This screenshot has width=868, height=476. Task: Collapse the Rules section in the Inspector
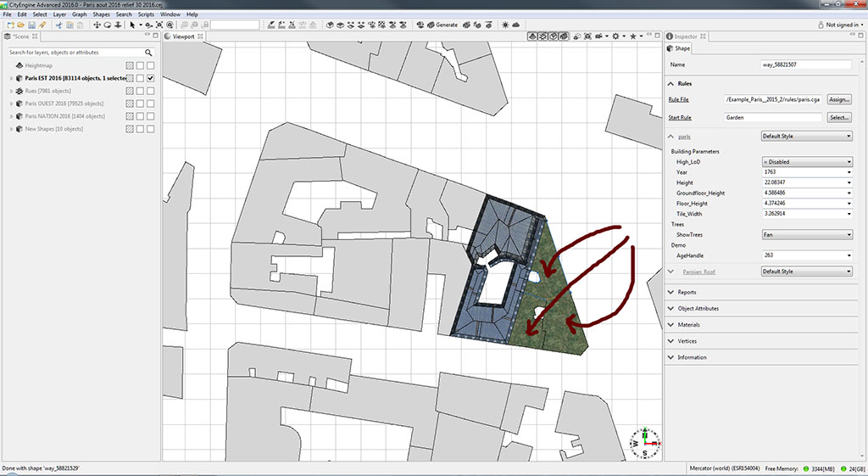671,84
